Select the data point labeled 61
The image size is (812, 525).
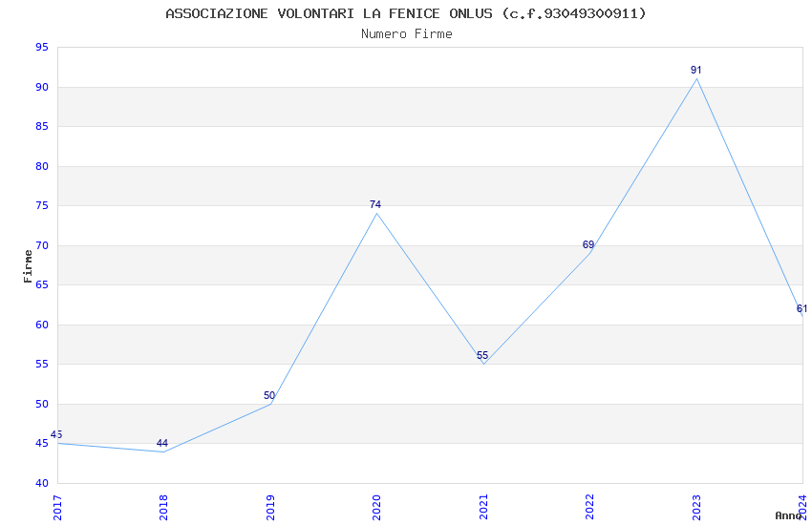pos(801,308)
